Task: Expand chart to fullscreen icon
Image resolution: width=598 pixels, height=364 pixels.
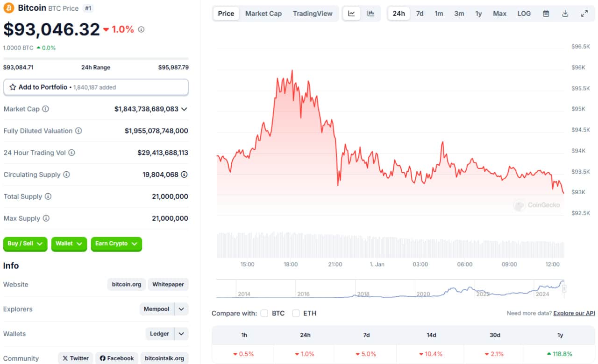Action: click(584, 14)
